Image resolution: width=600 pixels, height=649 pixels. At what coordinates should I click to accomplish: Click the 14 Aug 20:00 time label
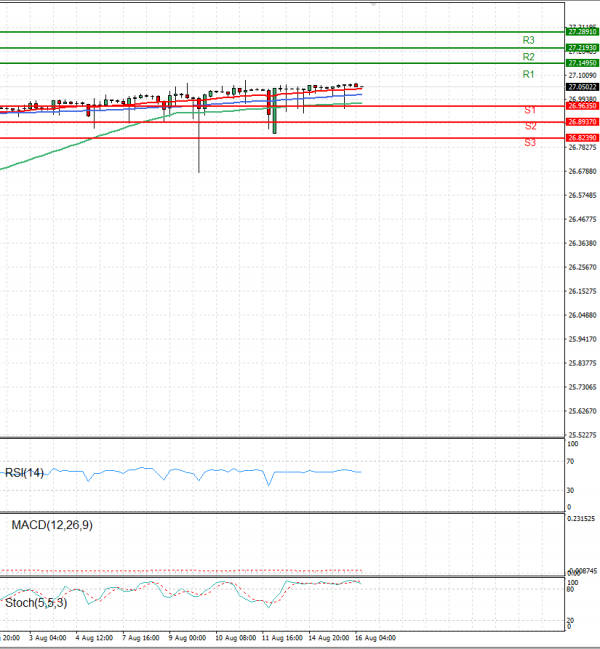coord(329,638)
